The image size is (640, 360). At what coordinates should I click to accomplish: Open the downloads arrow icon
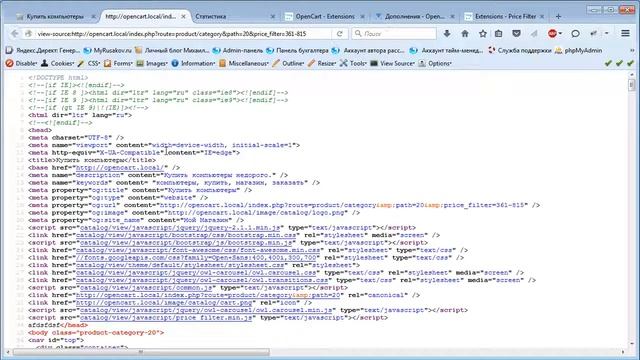[x=447, y=33]
